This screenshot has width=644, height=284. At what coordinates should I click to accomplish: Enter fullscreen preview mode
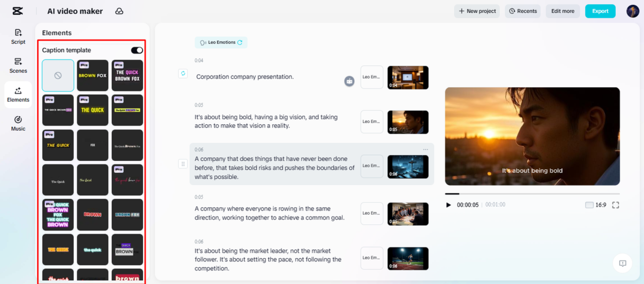tap(616, 205)
